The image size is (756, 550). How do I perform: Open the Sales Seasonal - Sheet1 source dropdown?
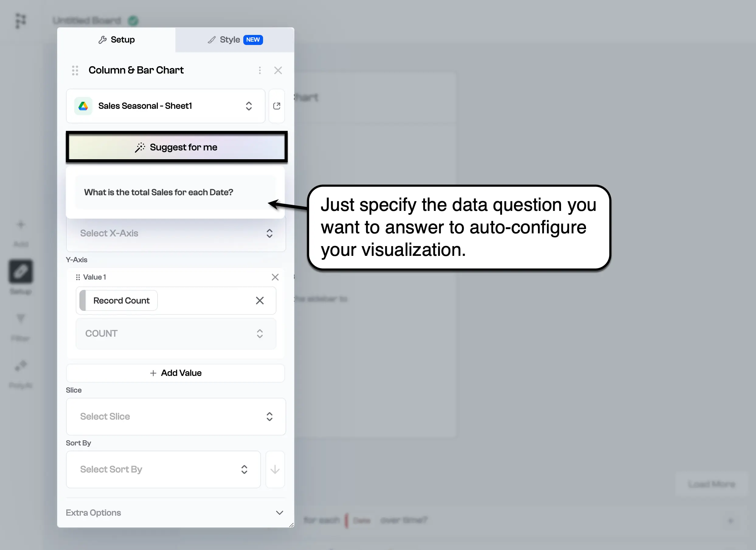(165, 106)
